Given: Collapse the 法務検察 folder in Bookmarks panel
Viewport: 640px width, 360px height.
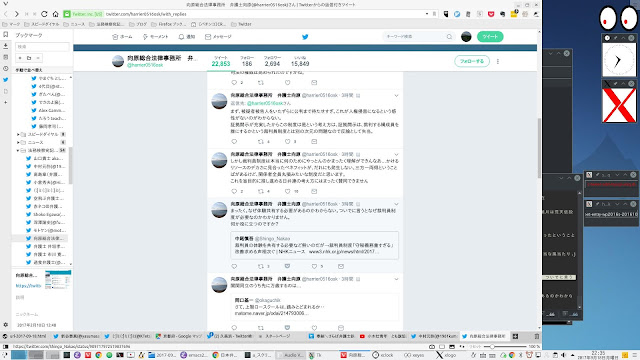Looking at the screenshot, I should (18, 150).
